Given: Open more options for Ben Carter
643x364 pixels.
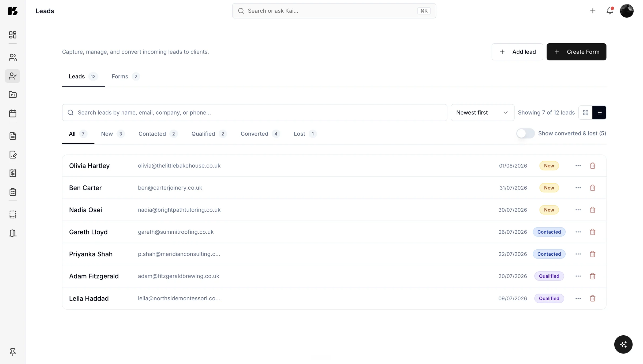Looking at the screenshot, I should click(x=578, y=188).
